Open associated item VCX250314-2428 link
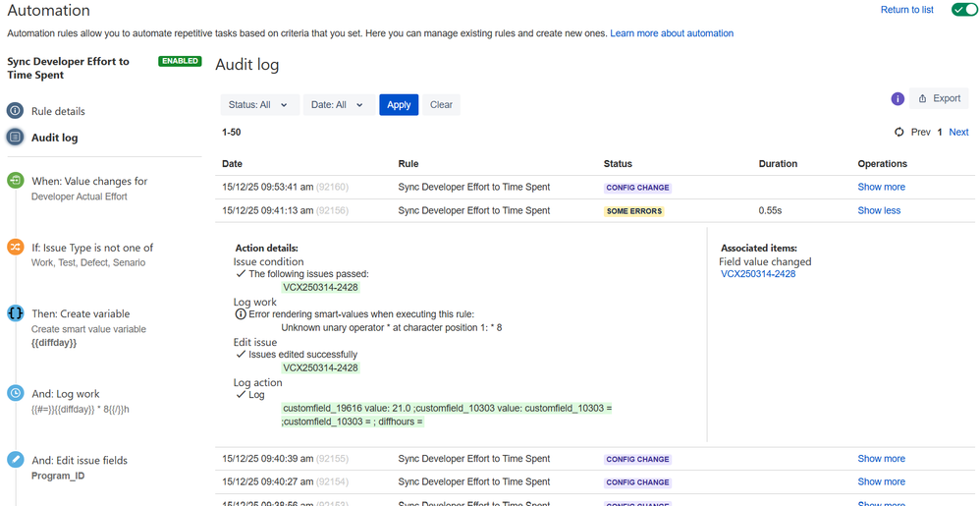The height and width of the screenshot is (506, 980). (758, 274)
